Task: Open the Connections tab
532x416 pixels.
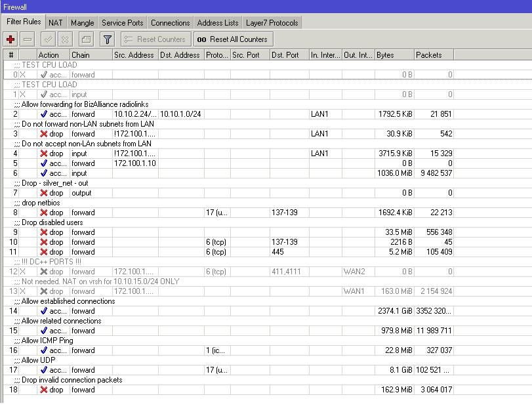Action: [x=171, y=23]
